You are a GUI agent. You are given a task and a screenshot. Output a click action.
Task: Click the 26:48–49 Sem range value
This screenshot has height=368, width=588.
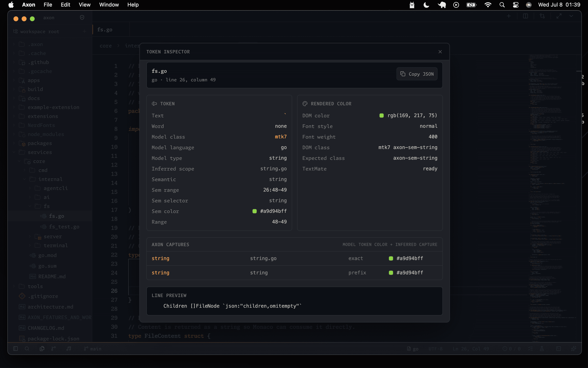pos(275,190)
